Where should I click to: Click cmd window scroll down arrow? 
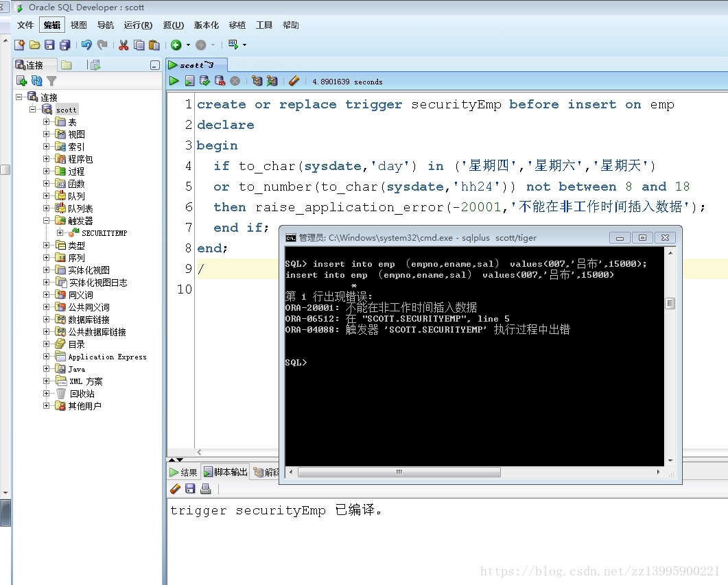670,461
